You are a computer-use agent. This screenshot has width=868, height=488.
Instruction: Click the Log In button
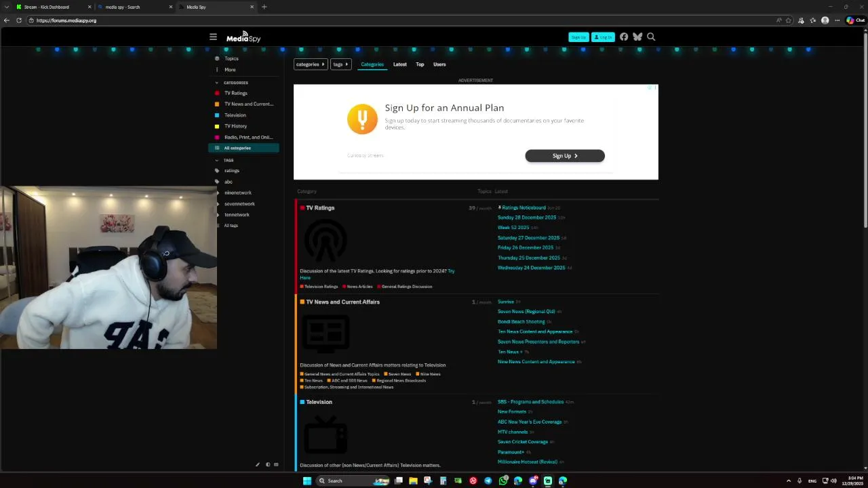click(x=603, y=37)
